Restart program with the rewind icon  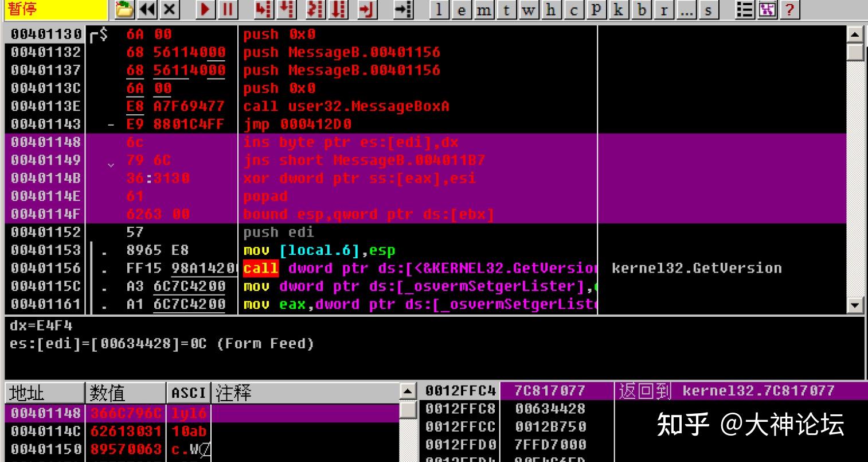click(x=147, y=10)
